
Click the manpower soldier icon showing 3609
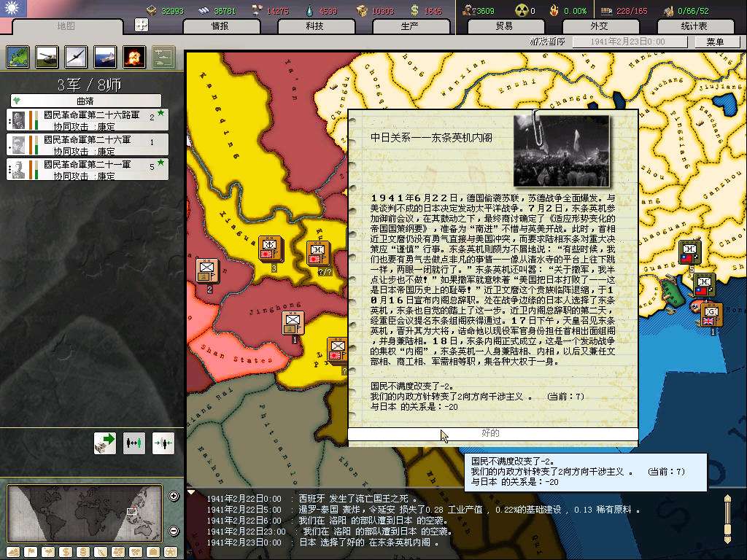coord(468,10)
